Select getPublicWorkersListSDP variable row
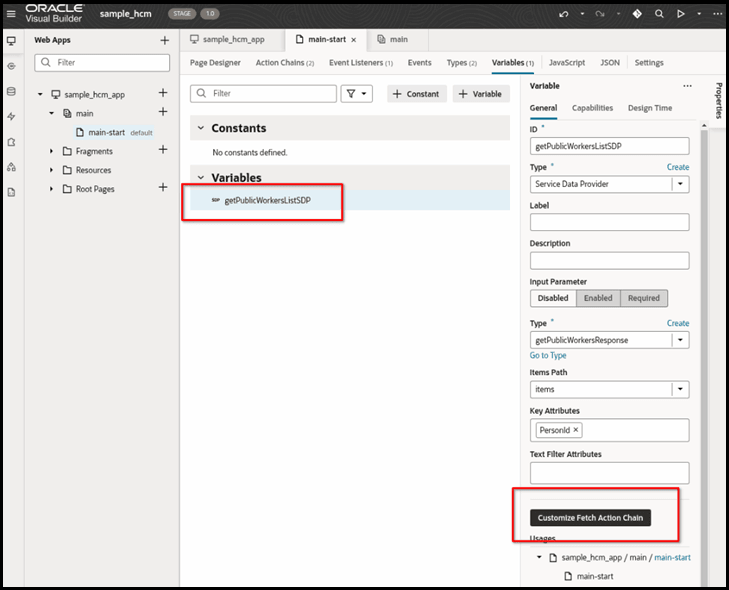The width and height of the screenshot is (729, 590). [x=350, y=200]
